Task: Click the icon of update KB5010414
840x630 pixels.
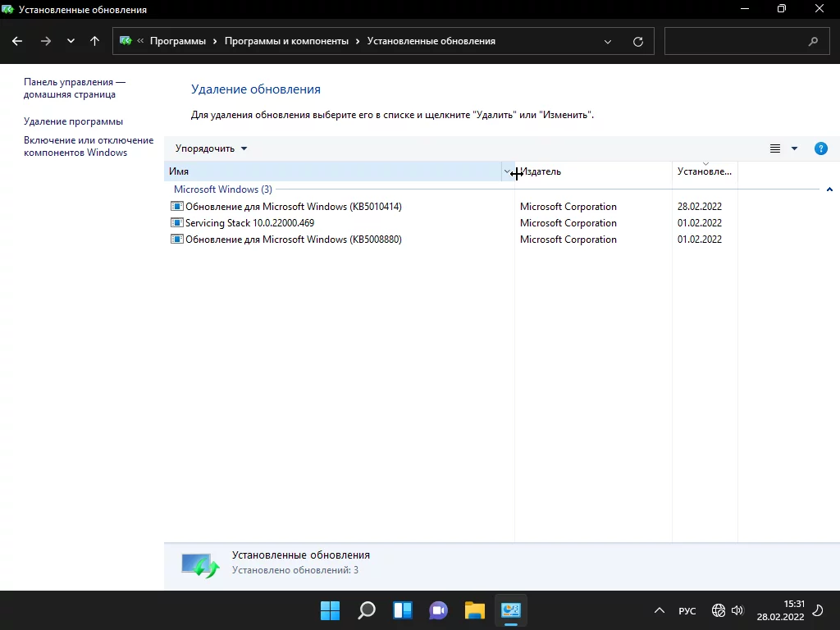Action: tap(177, 206)
